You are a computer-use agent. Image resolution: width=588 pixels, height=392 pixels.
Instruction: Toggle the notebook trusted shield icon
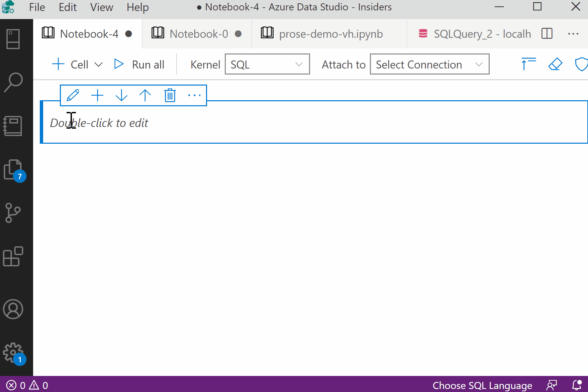582,64
